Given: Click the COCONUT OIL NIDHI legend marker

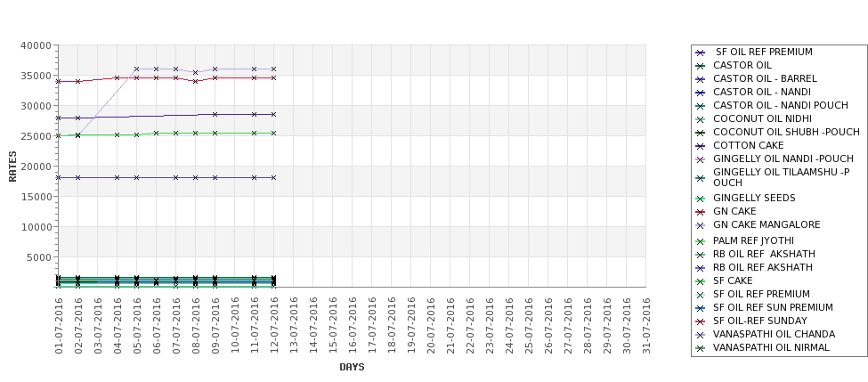Looking at the screenshot, I should pyautogui.click(x=701, y=119).
